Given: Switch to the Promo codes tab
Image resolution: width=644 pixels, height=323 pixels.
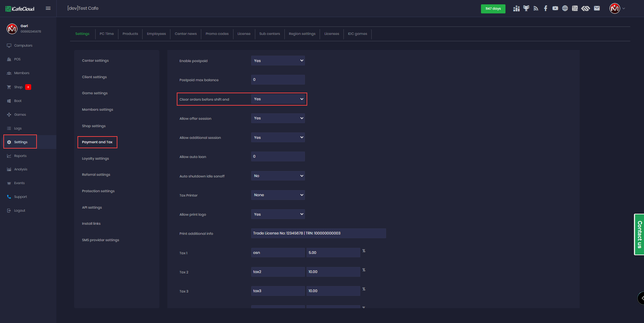Looking at the screenshot, I should (217, 34).
